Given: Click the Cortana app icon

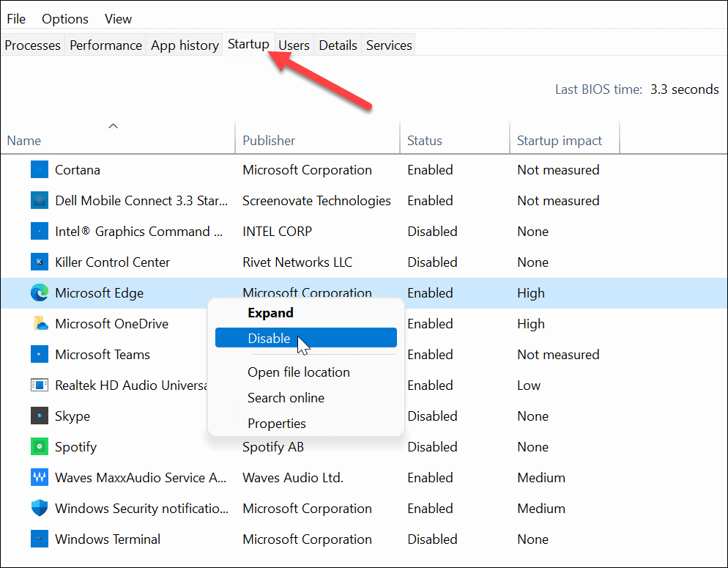Looking at the screenshot, I should pyautogui.click(x=39, y=169).
